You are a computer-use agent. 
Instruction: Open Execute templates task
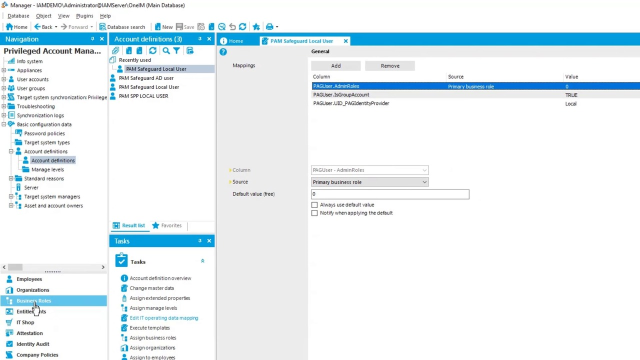[149, 328]
